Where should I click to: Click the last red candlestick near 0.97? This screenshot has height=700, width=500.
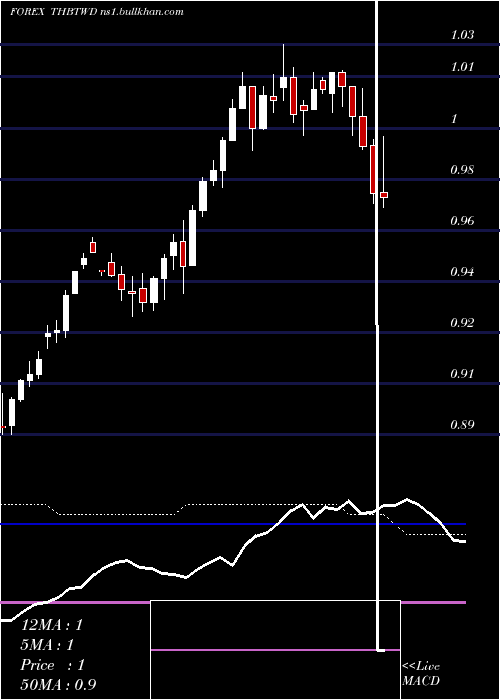point(384,195)
